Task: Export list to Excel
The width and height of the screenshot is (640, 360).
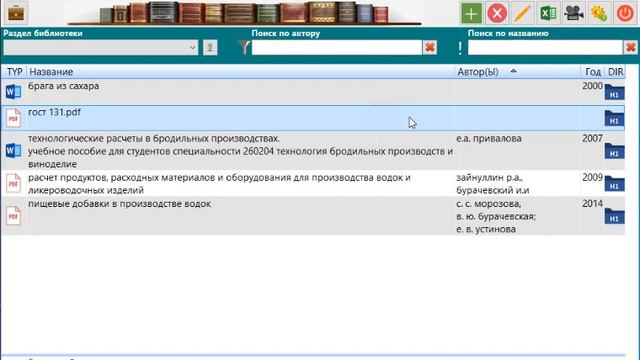Action: pyautogui.click(x=548, y=13)
